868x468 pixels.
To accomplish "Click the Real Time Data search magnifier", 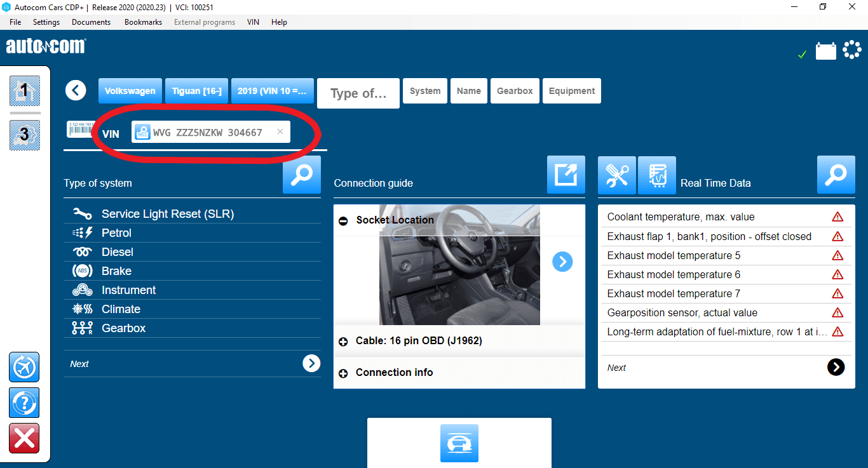I will pyautogui.click(x=836, y=175).
